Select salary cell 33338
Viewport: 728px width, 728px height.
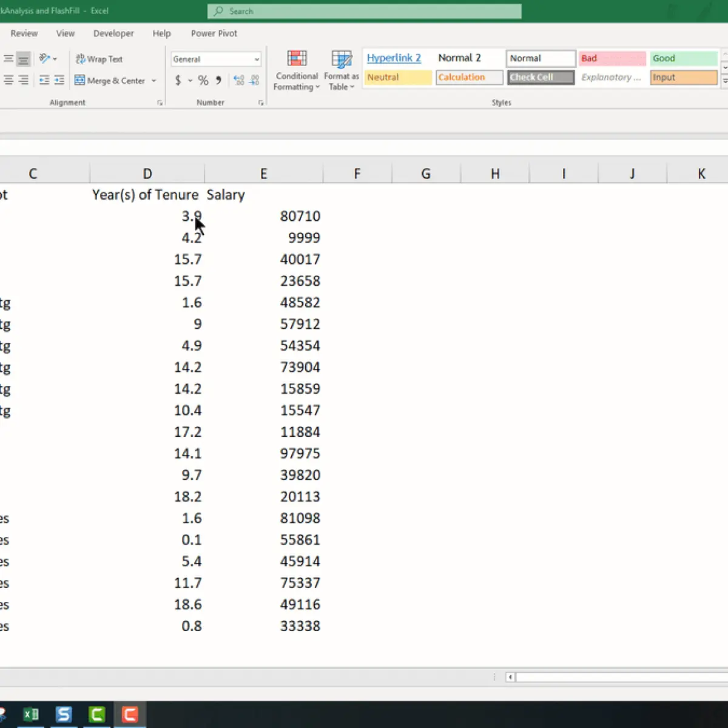pos(263,626)
